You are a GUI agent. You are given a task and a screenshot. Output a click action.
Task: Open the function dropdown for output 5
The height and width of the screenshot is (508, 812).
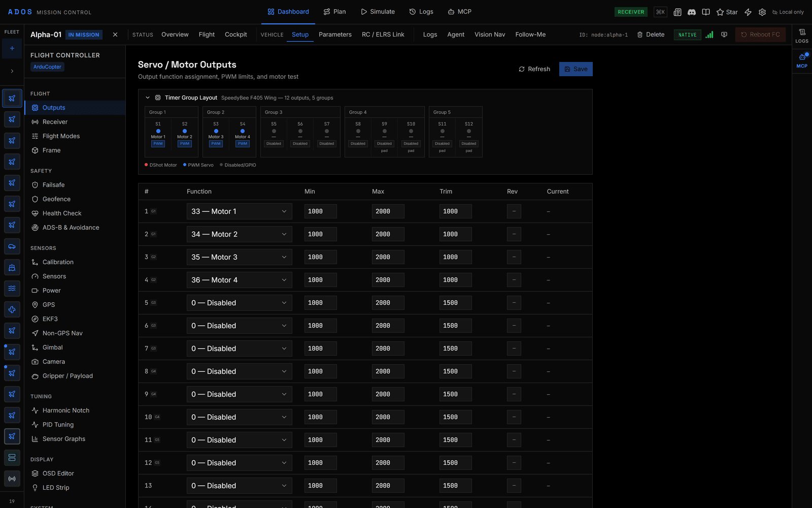coord(239,303)
